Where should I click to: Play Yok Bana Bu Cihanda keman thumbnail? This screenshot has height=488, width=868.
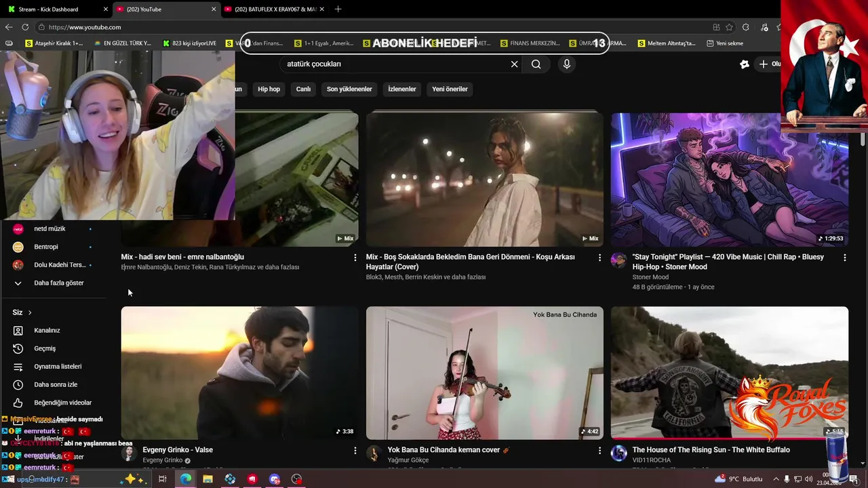click(x=484, y=373)
